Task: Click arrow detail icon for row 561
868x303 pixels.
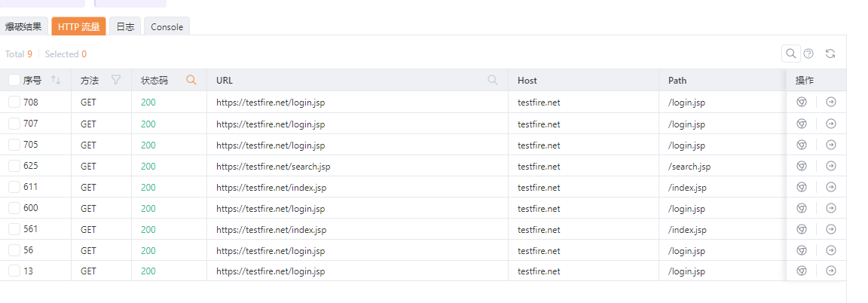Action: tap(830, 229)
